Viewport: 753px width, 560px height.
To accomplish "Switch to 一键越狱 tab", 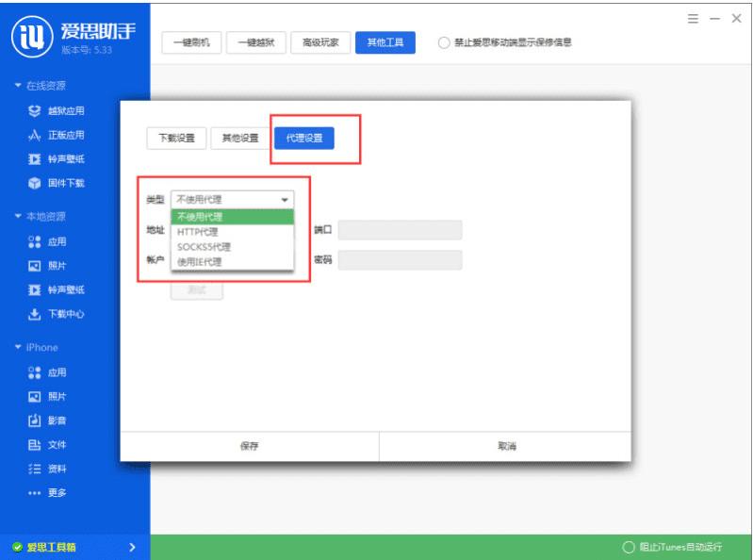I will pos(256,42).
